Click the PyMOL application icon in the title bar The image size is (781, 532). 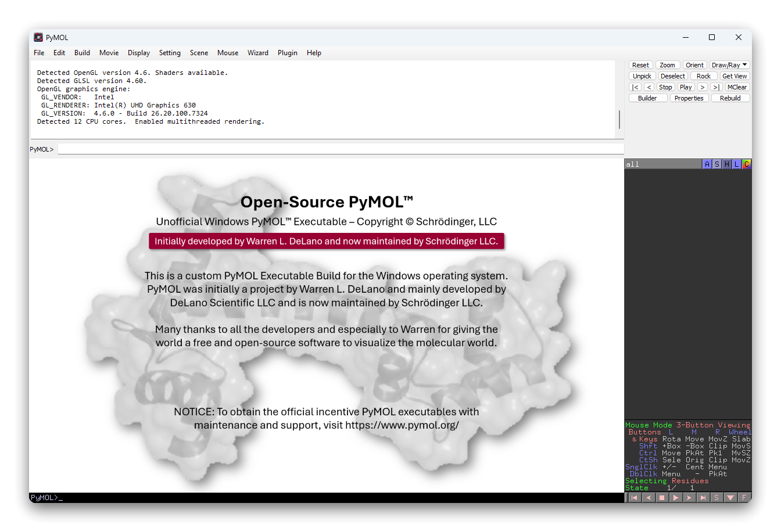tap(38, 37)
